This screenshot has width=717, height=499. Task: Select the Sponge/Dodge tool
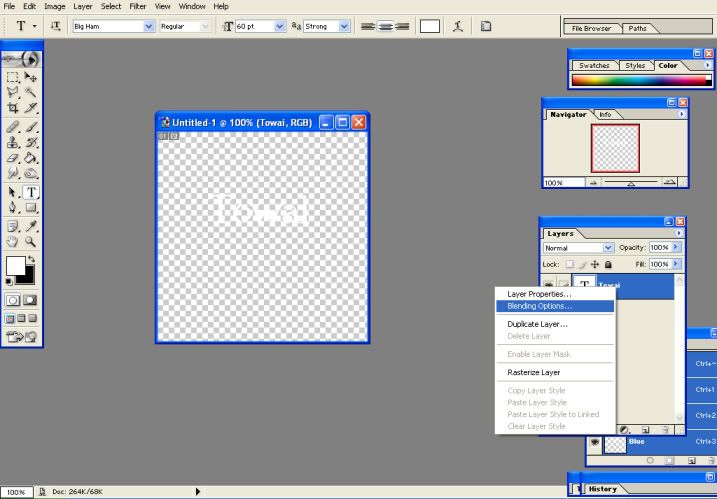[31, 173]
